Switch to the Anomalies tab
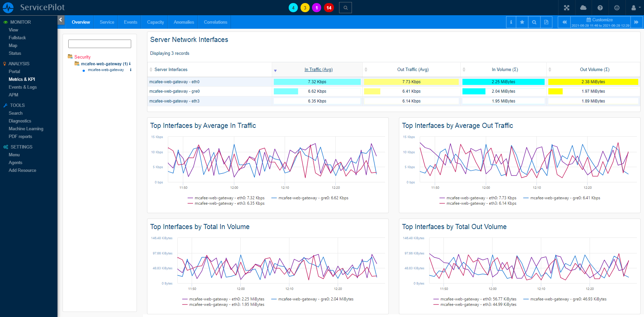Screen dimensions: 644x317 point(184,22)
